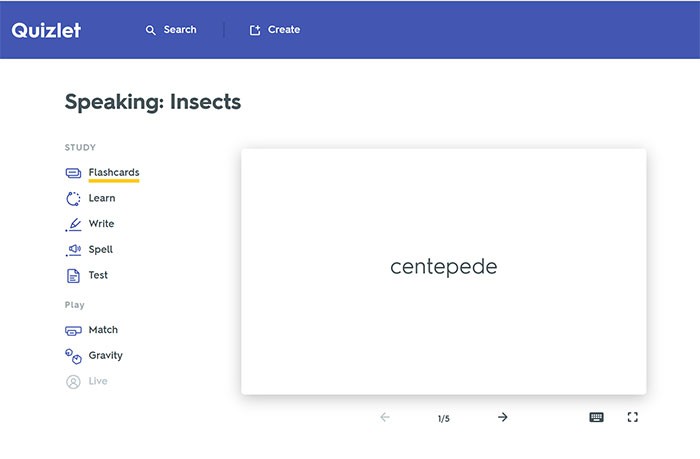Open Write mode via pencil icon
Screen dimensions: 700x459
[x=73, y=224]
